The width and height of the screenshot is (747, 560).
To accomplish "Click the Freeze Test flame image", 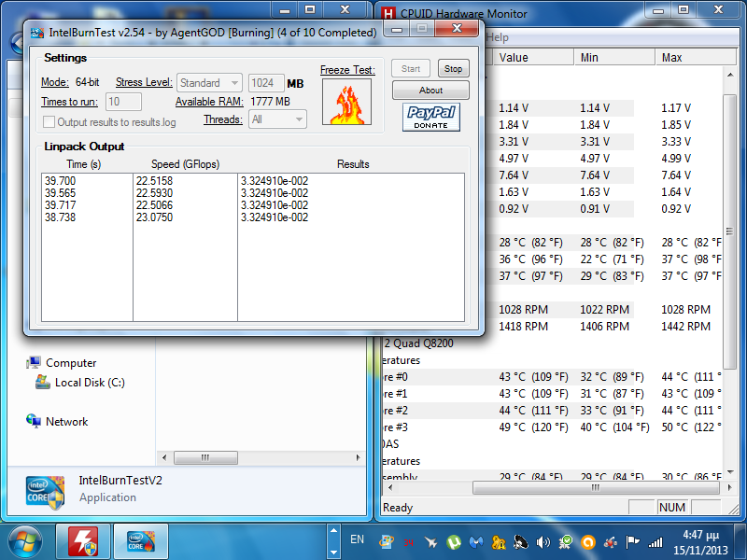I will [346, 102].
